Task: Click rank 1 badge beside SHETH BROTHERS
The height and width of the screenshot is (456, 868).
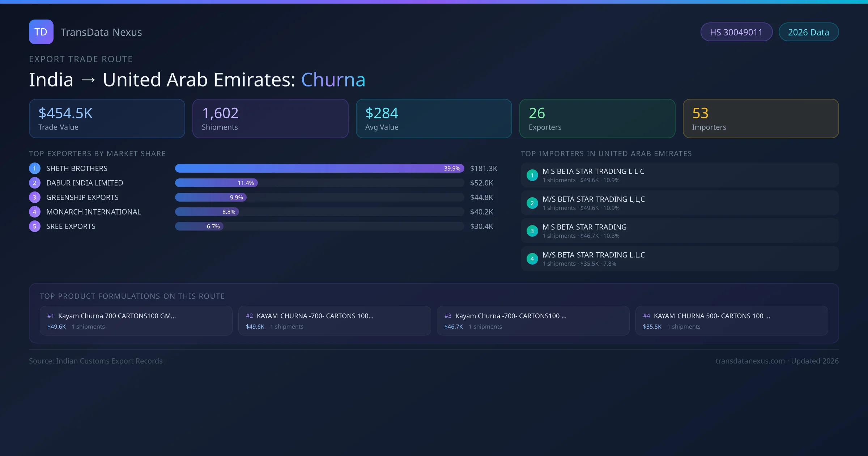Action: point(35,168)
